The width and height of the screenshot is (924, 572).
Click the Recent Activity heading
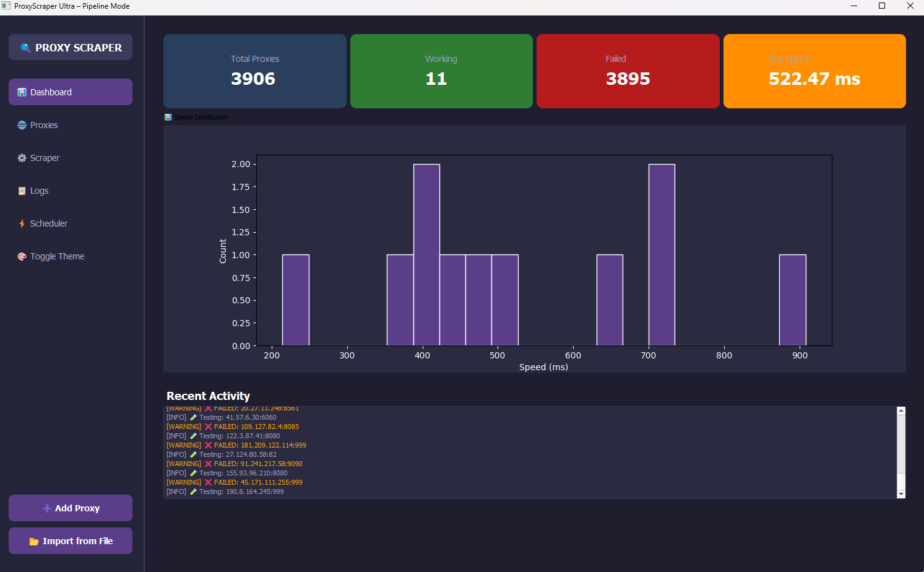(x=208, y=396)
